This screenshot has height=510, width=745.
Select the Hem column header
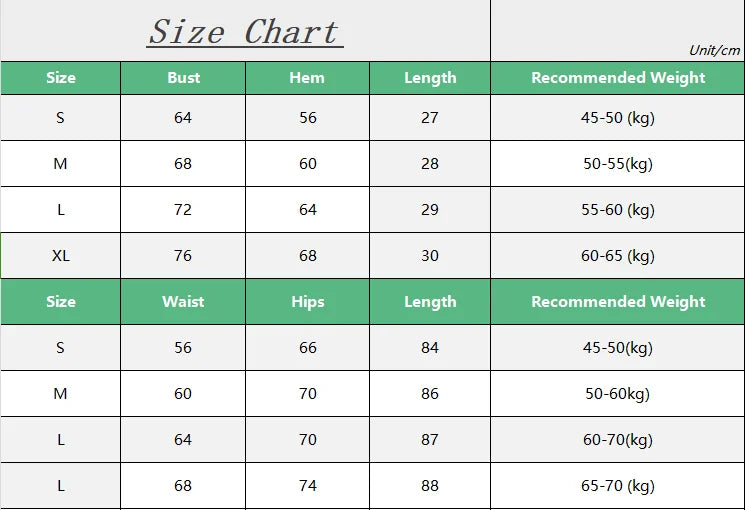pyautogui.click(x=307, y=78)
